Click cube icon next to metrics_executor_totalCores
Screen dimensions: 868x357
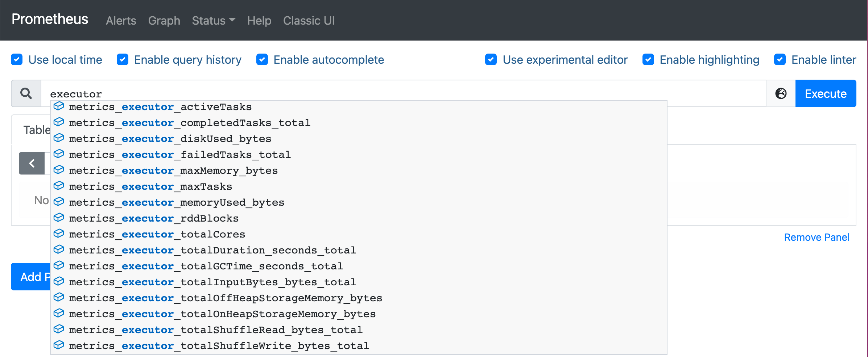59,234
